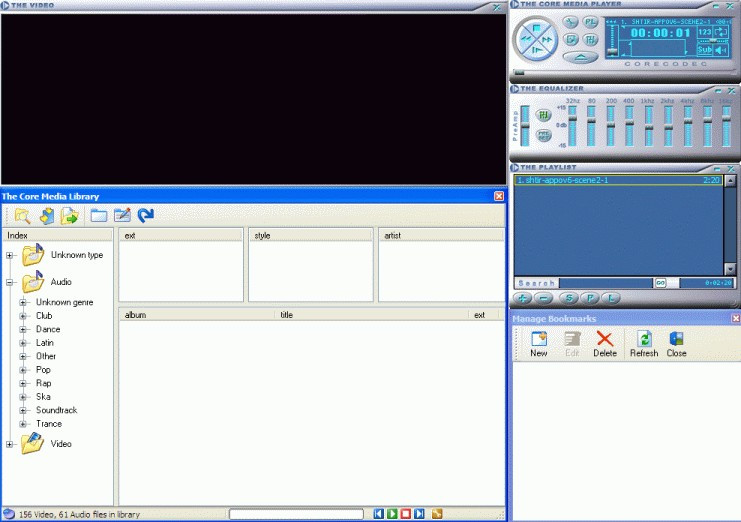The image size is (741, 522).
Task: Open the equalizer Preset button
Action: point(543,136)
